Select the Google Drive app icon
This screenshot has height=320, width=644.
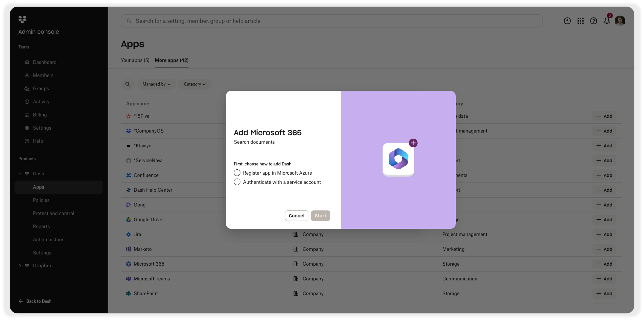click(128, 219)
